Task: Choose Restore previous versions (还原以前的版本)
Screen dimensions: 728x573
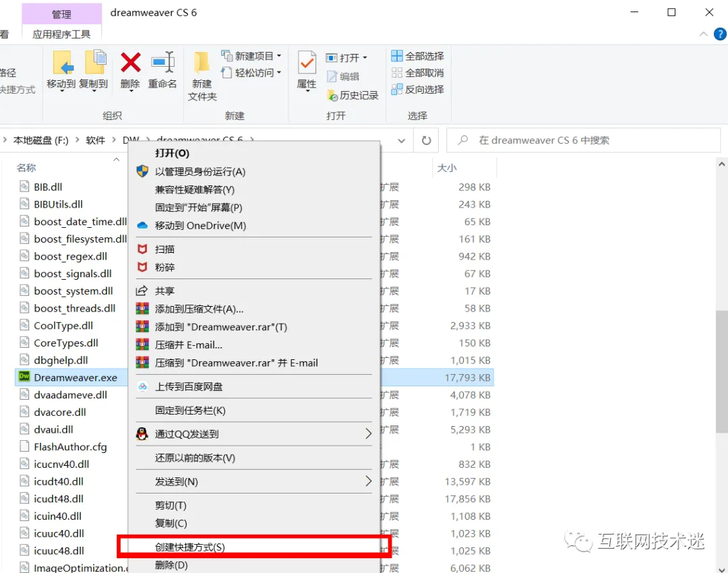Action: click(253, 458)
